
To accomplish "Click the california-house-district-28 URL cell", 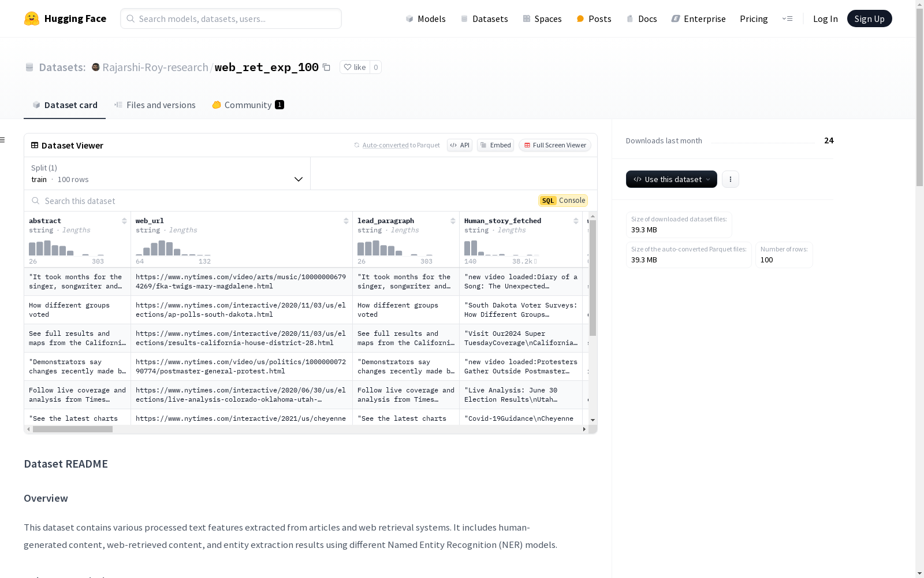I will [241, 338].
